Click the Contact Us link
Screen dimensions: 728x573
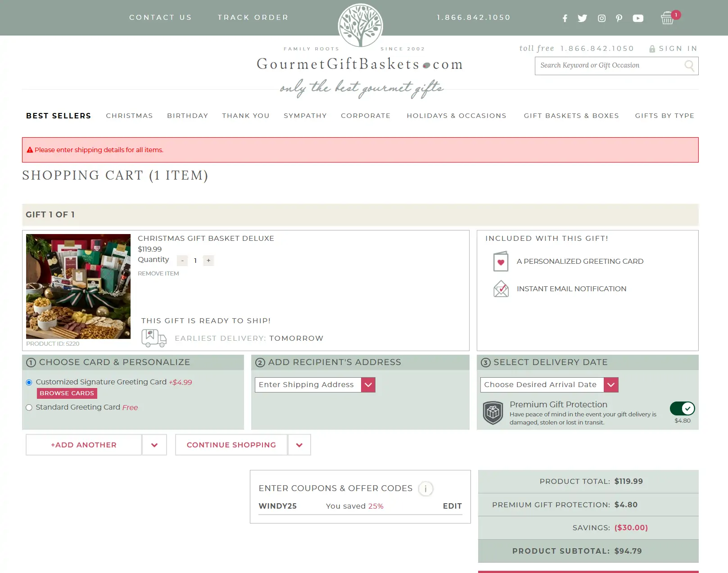[160, 18]
